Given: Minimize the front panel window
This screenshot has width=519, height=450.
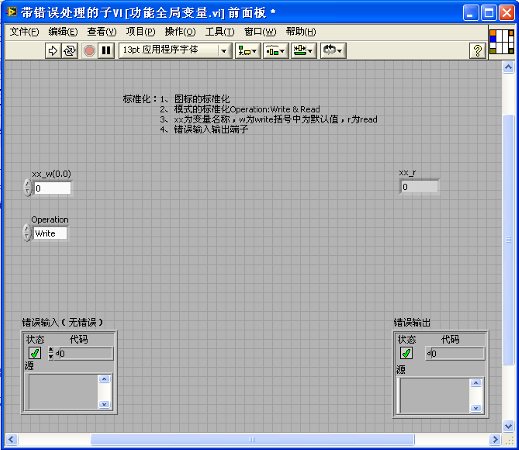Looking at the screenshot, I should [470, 13].
